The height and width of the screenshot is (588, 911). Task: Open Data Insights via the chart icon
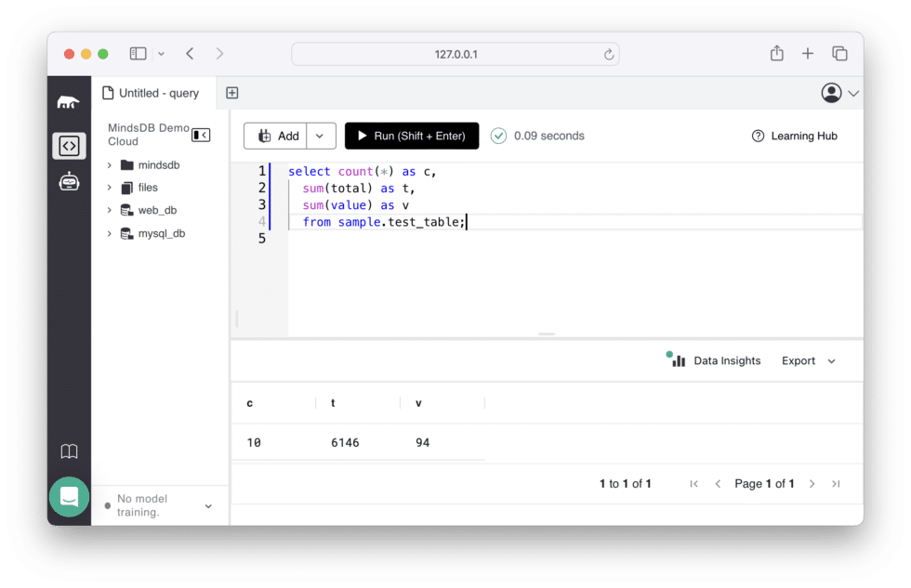(x=677, y=360)
